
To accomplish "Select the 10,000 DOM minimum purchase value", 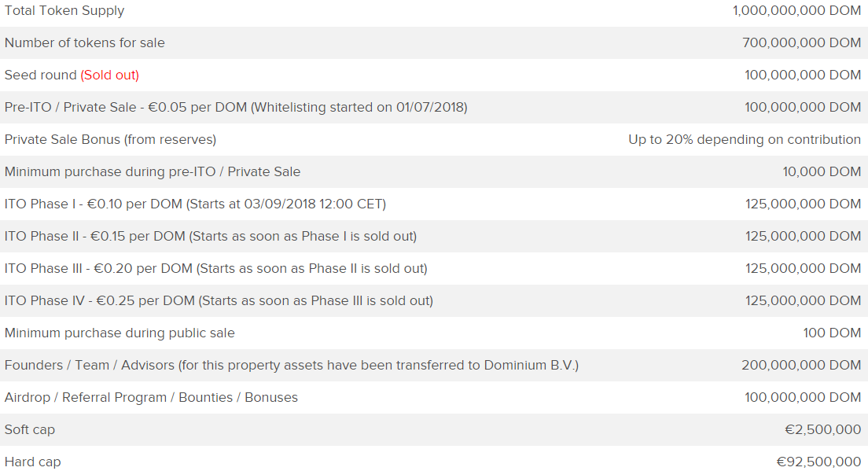I will point(822,171).
